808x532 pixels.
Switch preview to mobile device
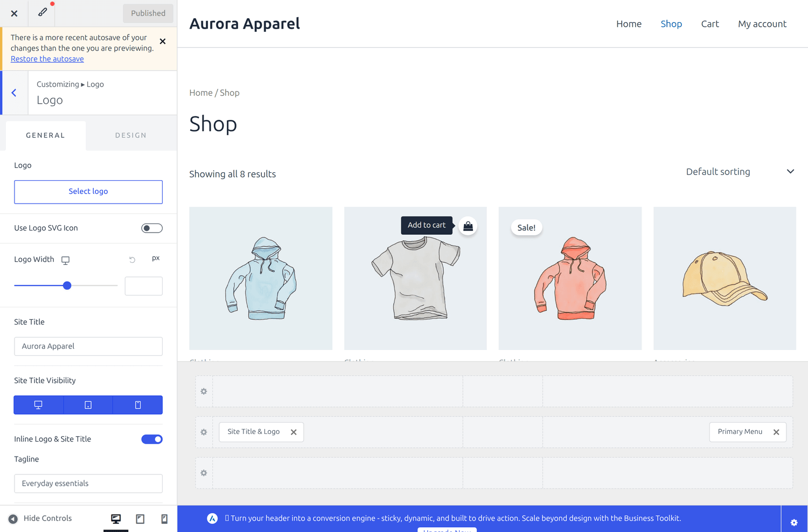coord(164,519)
